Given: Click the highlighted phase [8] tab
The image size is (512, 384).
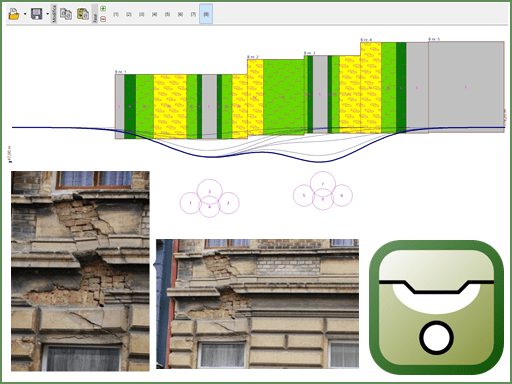Looking at the screenshot, I should pyautogui.click(x=206, y=14).
